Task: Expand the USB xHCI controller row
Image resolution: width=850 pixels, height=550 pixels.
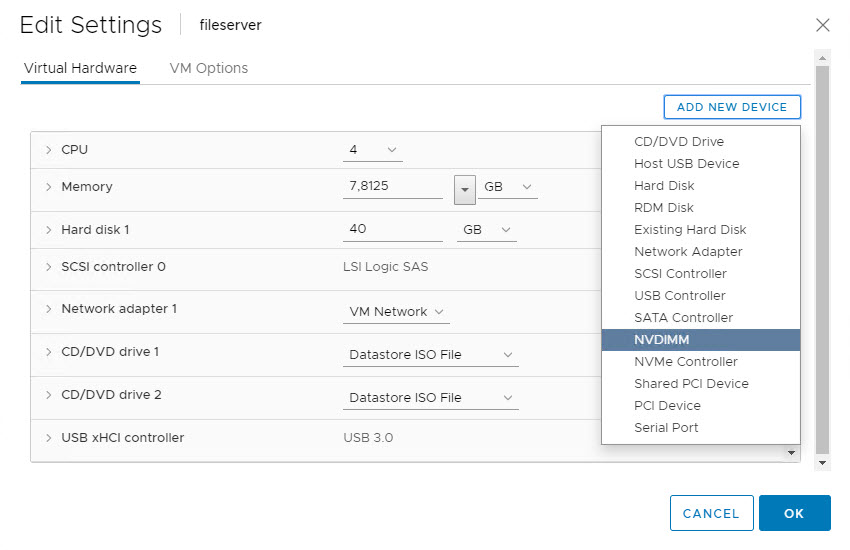Action: [48, 438]
